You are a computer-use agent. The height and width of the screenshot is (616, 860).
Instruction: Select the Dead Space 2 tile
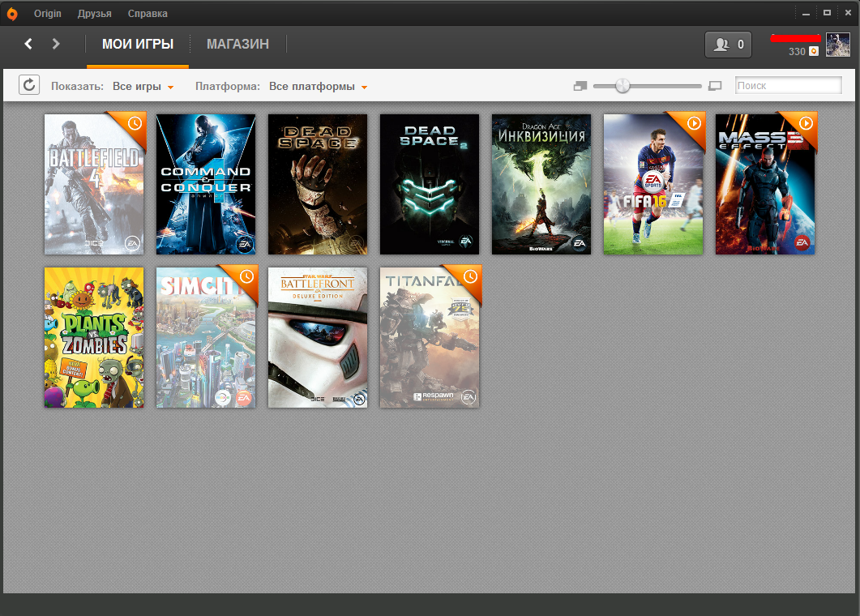430,184
